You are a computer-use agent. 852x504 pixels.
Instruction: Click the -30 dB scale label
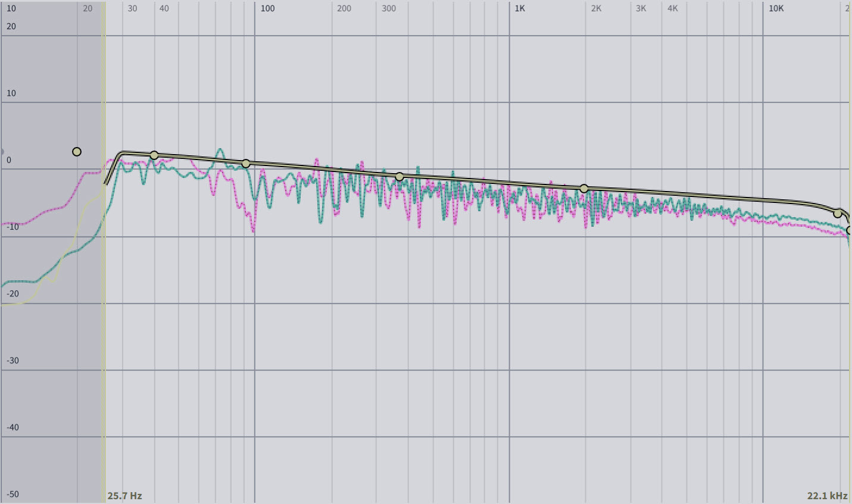pyautogui.click(x=13, y=360)
